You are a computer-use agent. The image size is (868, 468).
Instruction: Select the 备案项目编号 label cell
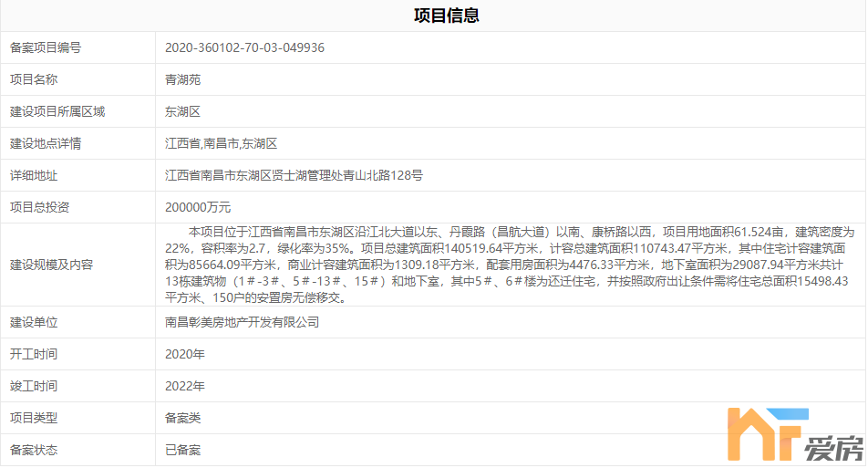click(x=46, y=47)
